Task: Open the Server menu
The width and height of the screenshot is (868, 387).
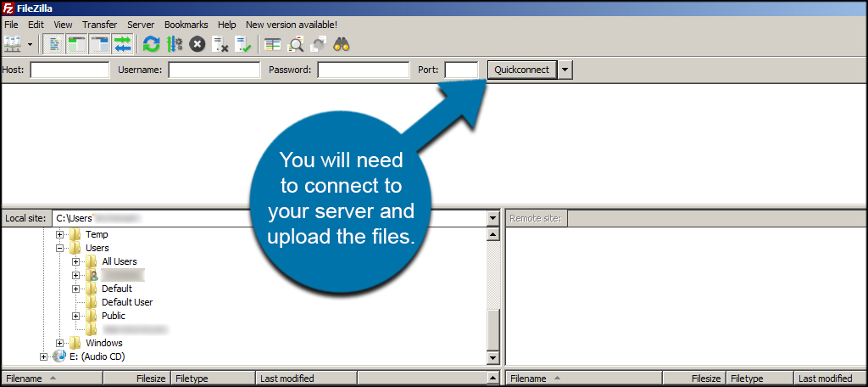Action: tap(141, 25)
